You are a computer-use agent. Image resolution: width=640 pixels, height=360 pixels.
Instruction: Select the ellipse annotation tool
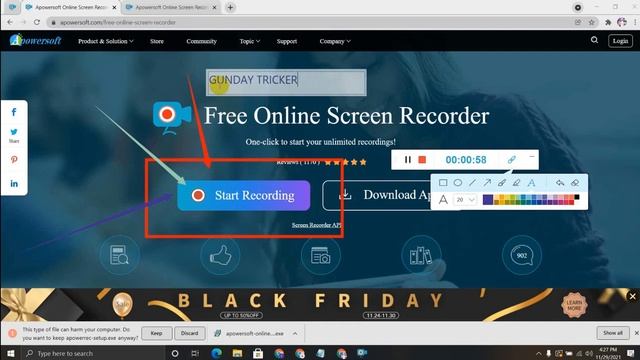458,183
